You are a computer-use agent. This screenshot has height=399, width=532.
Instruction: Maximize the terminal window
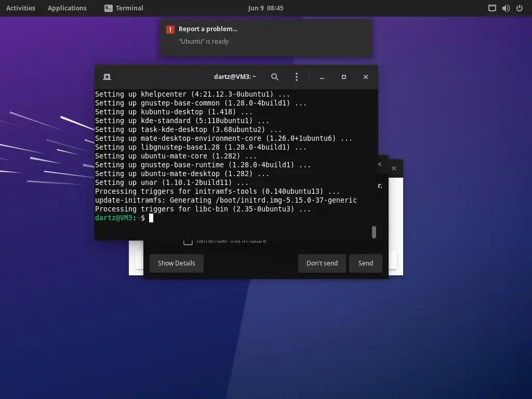344,77
